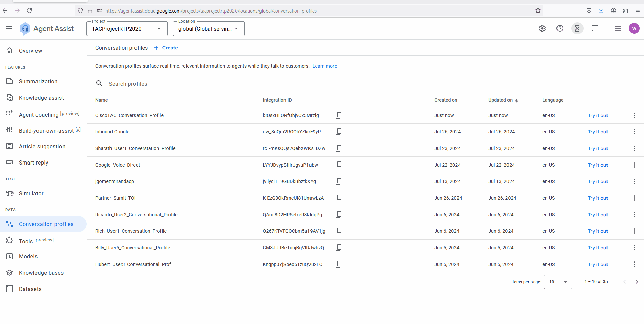
Task: Open Agent coaching preview
Action: 43,114
